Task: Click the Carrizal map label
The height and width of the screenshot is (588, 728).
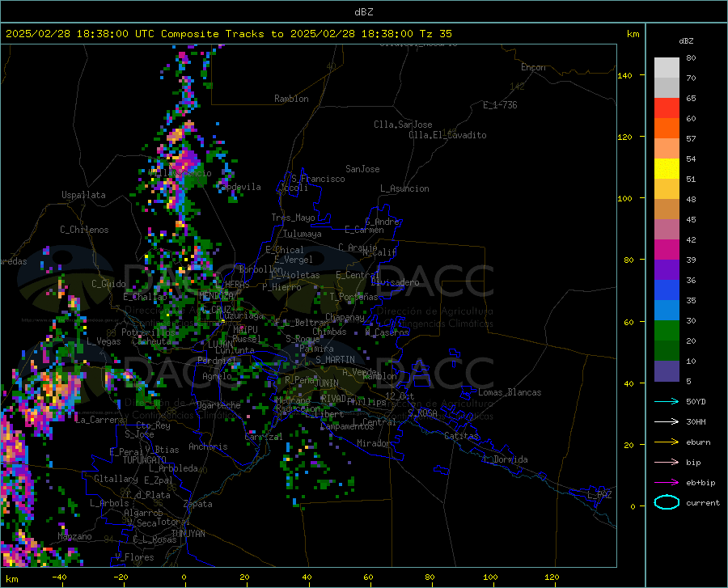Action: pos(263,437)
